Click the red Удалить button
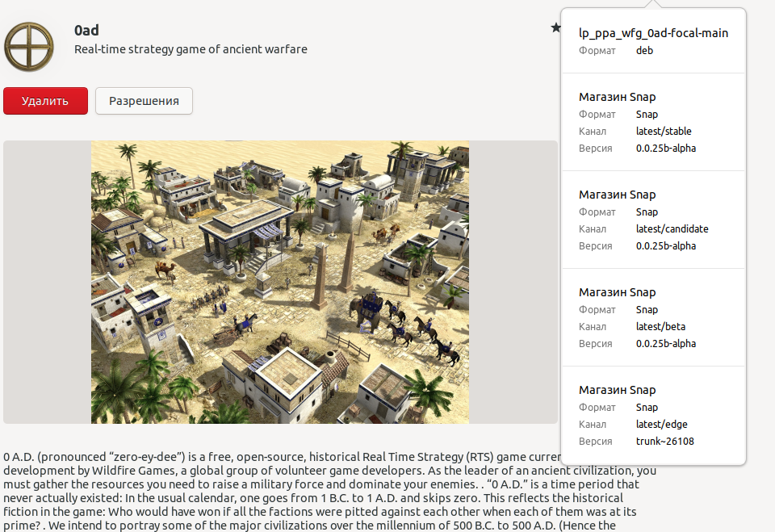Screen dimensions: 775x532 pos(45,101)
